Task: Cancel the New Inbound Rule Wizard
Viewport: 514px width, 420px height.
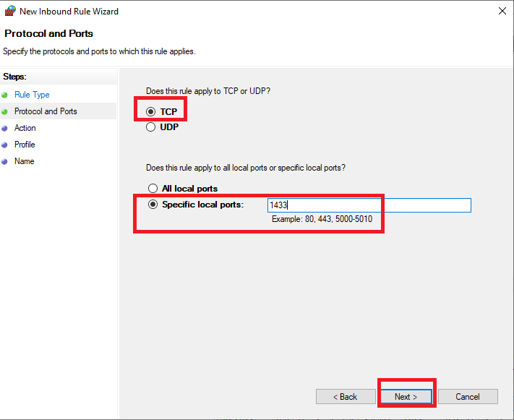Action: coord(468,397)
